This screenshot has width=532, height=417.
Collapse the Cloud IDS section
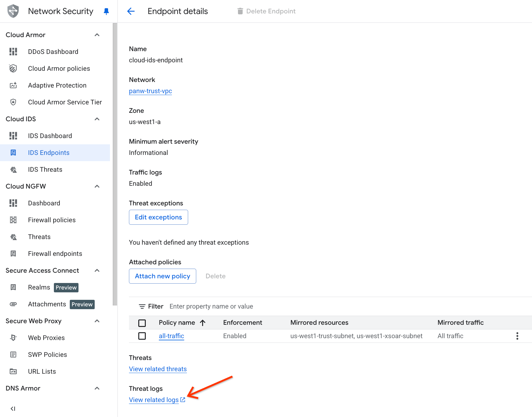click(x=97, y=119)
